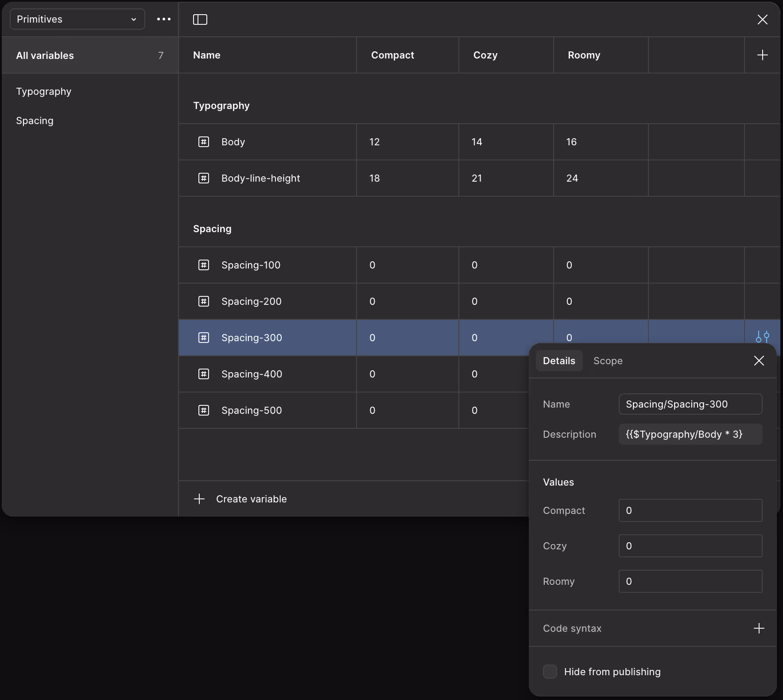Click Spacing-100 Roomy value cell

[601, 265]
